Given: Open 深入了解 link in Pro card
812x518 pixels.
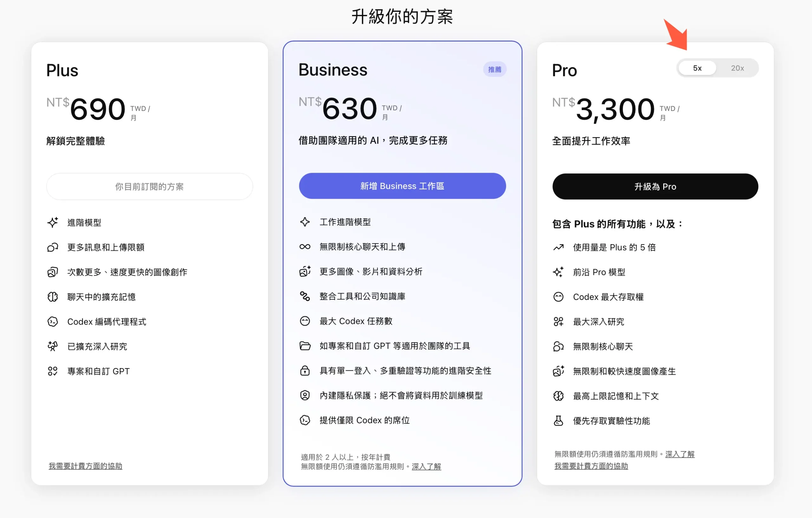Looking at the screenshot, I should pos(680,454).
